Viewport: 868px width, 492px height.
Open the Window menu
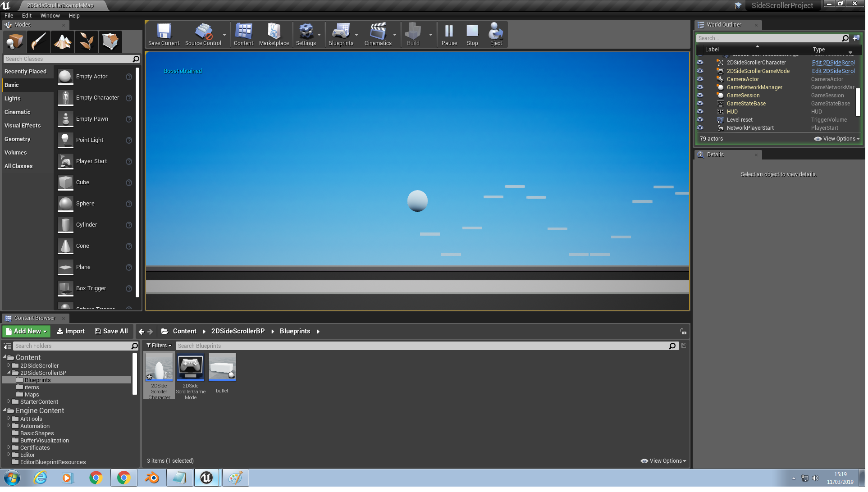[x=50, y=16]
